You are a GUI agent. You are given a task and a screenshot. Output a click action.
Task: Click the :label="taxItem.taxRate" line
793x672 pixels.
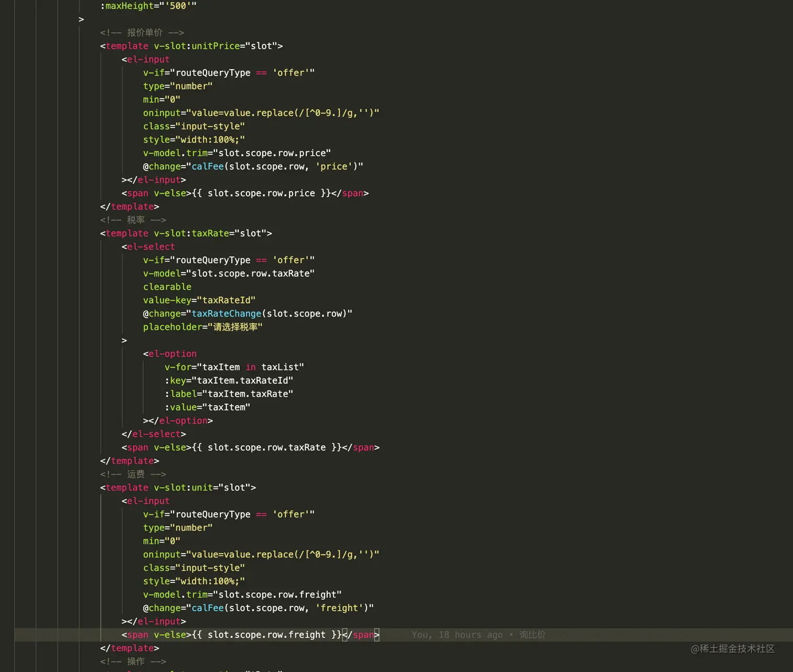pos(229,394)
